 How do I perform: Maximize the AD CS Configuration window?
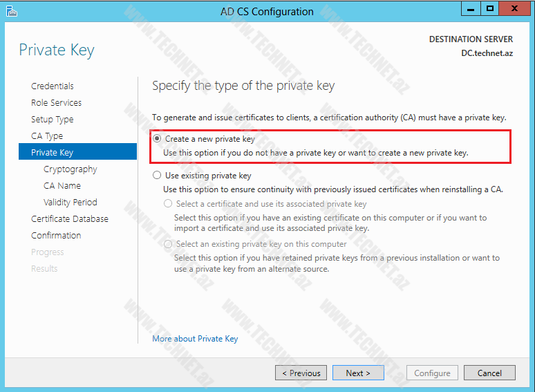click(x=490, y=9)
